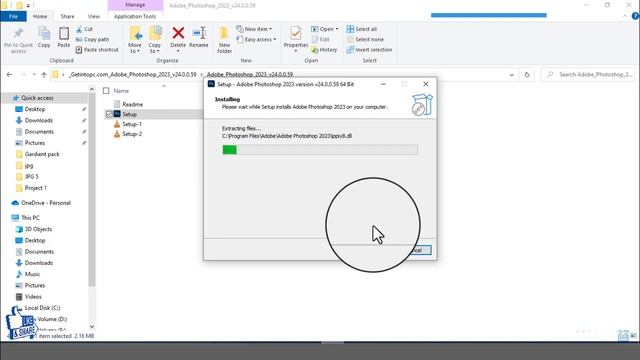
Task: Click the Pin to Quick access icon
Action: point(18,33)
